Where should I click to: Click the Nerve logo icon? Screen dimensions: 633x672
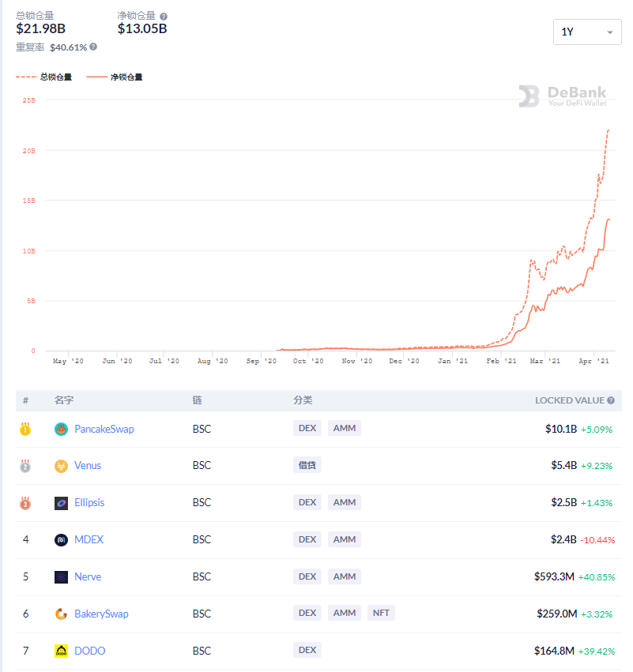[x=62, y=577]
